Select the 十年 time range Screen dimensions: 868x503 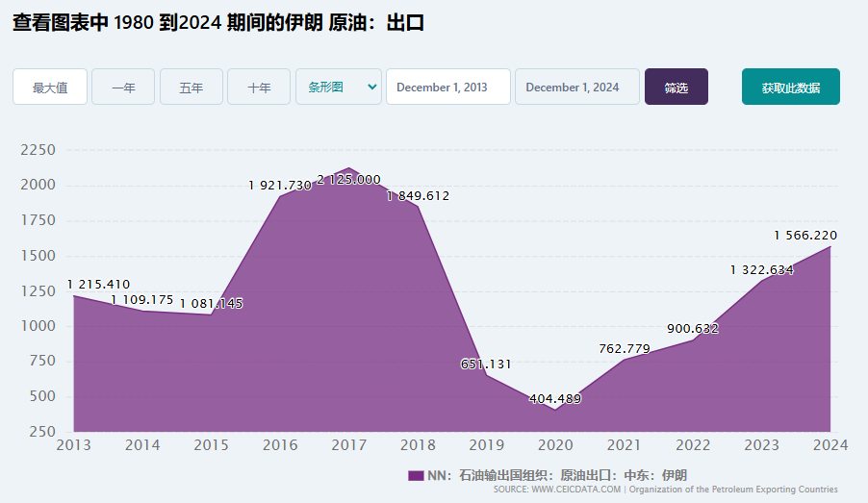pyautogui.click(x=259, y=87)
